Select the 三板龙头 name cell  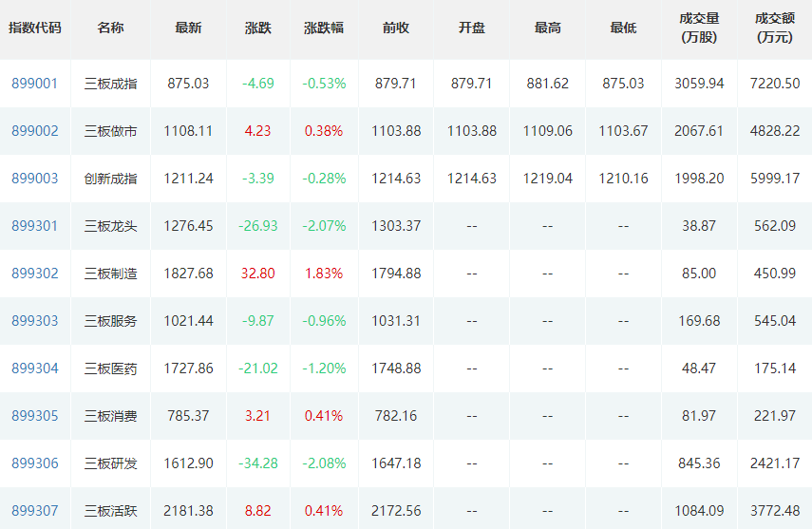coord(111,226)
